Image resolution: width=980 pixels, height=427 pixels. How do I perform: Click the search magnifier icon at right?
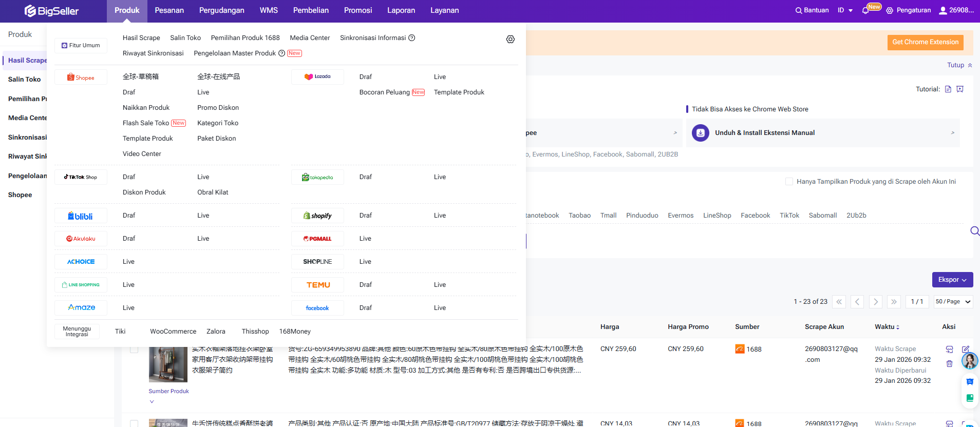pyautogui.click(x=974, y=231)
